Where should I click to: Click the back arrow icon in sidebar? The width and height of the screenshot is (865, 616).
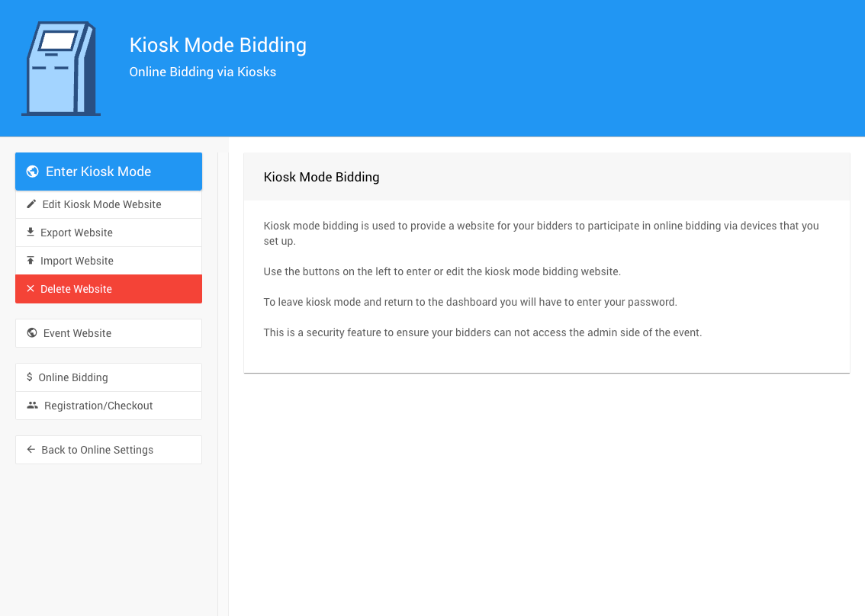[31, 450]
